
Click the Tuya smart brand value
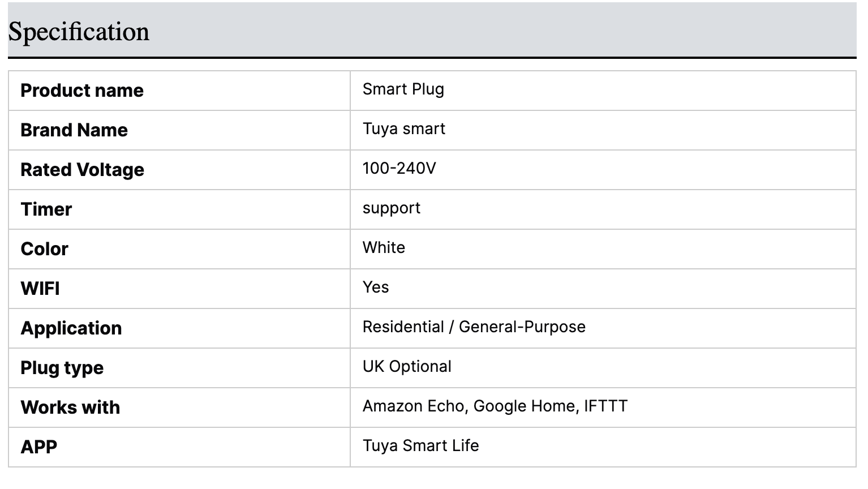pyautogui.click(x=403, y=129)
